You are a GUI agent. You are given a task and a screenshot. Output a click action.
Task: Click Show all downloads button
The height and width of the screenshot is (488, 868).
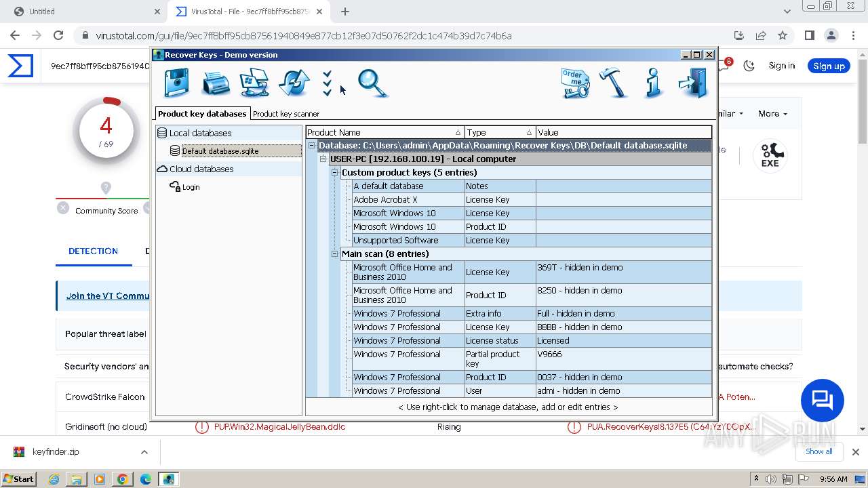coord(818,451)
